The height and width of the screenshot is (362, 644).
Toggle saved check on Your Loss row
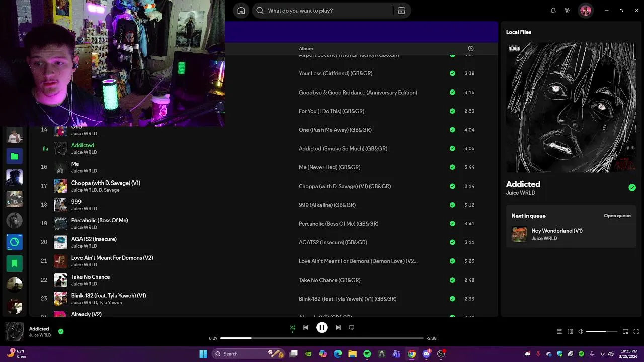click(x=452, y=73)
